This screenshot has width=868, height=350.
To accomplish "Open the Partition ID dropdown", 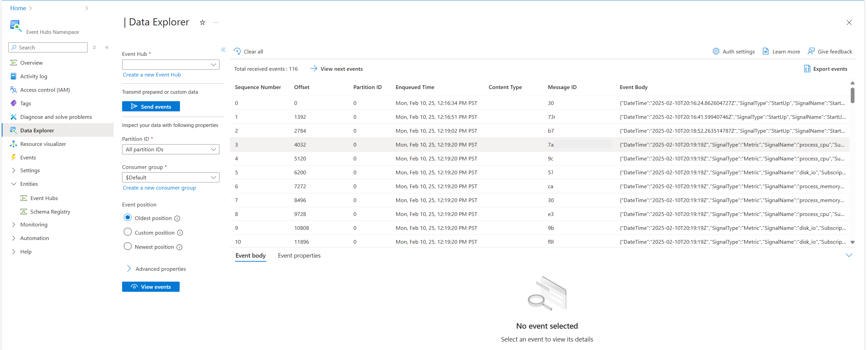I will (x=170, y=149).
